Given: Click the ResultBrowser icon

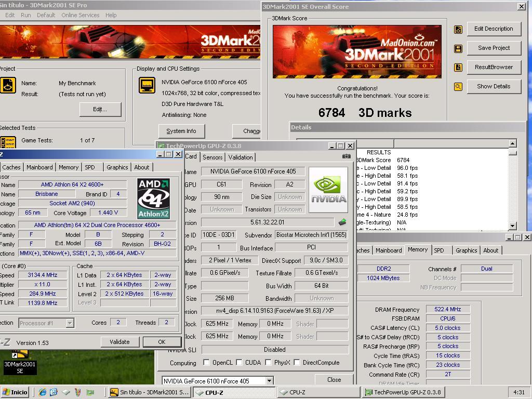Looking at the screenshot, I should click(x=458, y=68).
